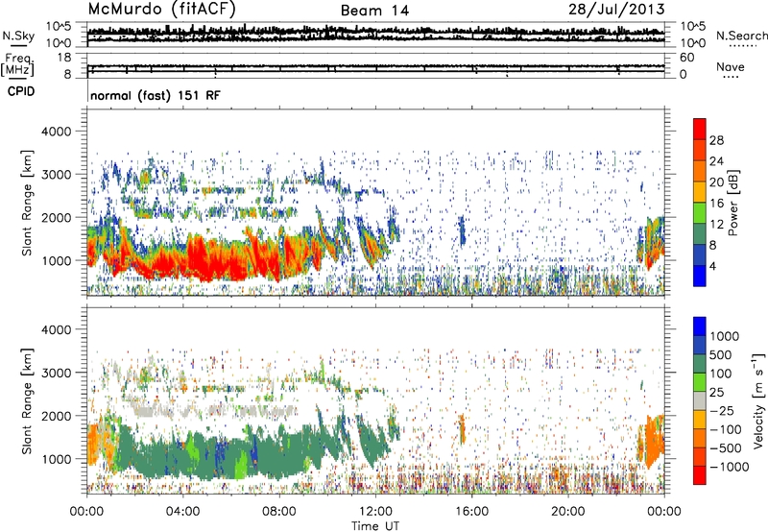Click the date '28/Jul/2013'
768x532 pixels.
click(x=616, y=10)
